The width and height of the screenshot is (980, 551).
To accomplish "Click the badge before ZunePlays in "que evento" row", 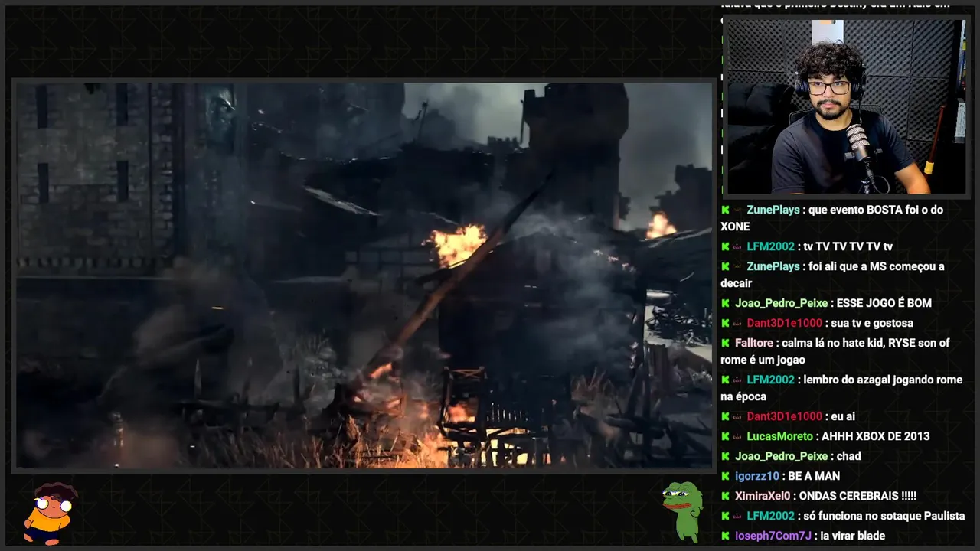I will 738,210.
